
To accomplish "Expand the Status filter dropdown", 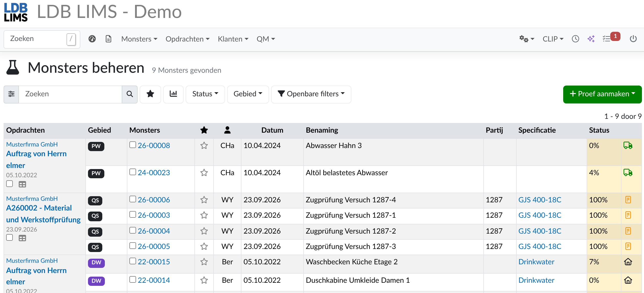I will click(205, 94).
